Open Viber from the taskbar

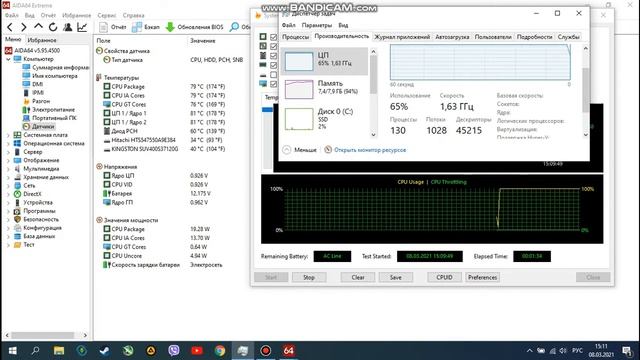174,351
